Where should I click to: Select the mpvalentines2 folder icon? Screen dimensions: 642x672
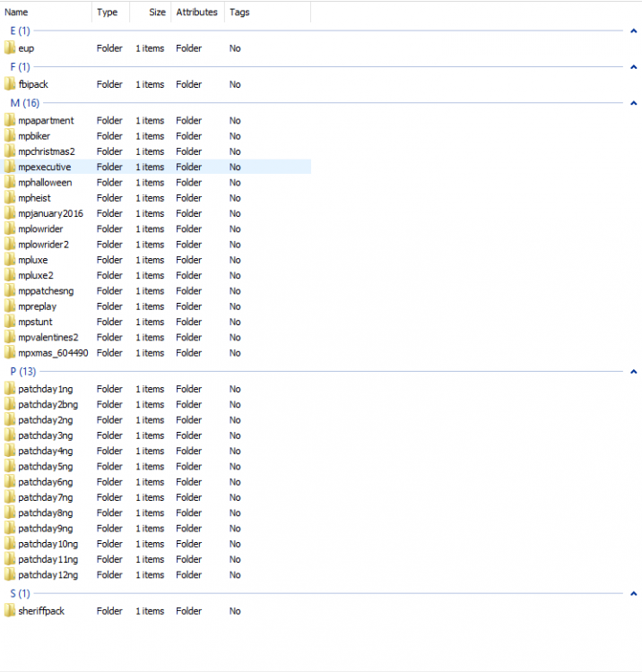[x=10, y=337]
